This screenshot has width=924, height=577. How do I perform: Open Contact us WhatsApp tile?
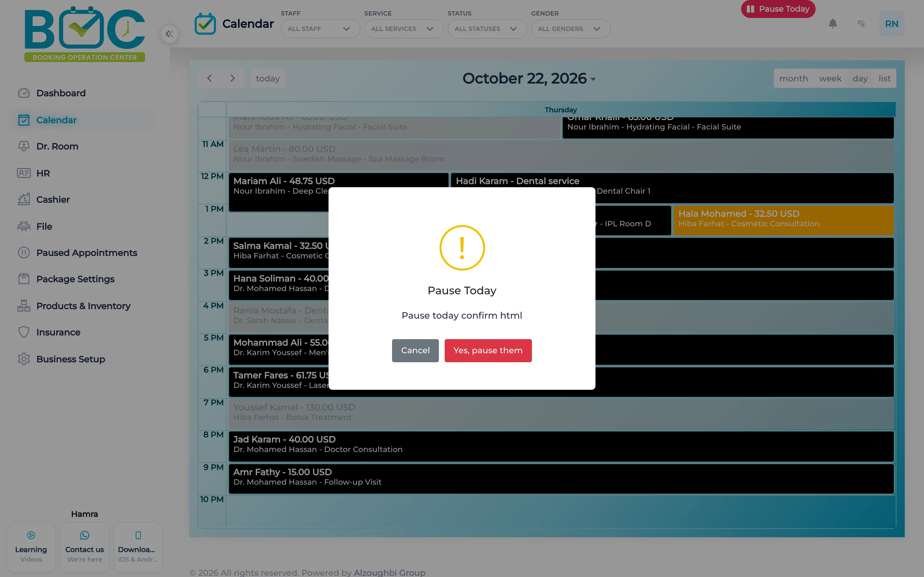point(84,547)
